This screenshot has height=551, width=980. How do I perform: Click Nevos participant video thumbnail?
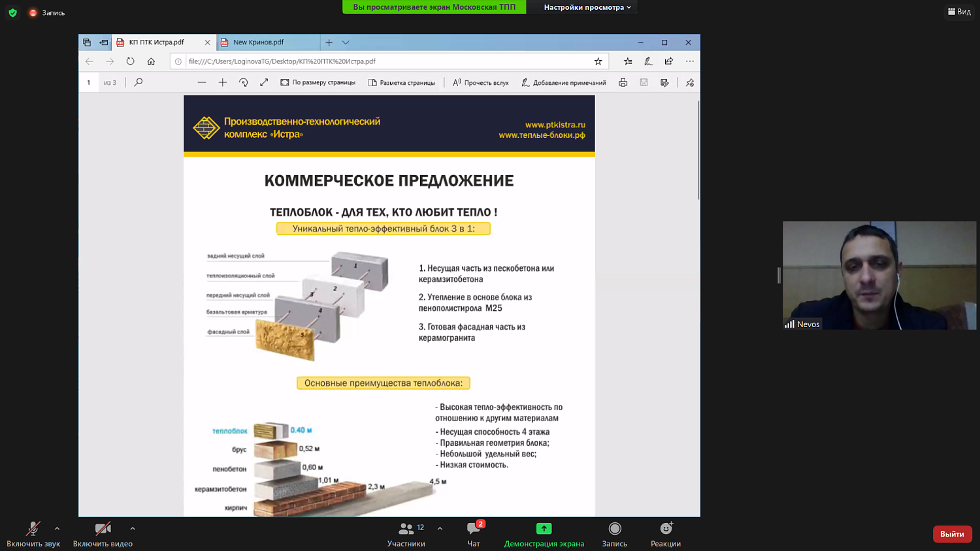click(879, 275)
